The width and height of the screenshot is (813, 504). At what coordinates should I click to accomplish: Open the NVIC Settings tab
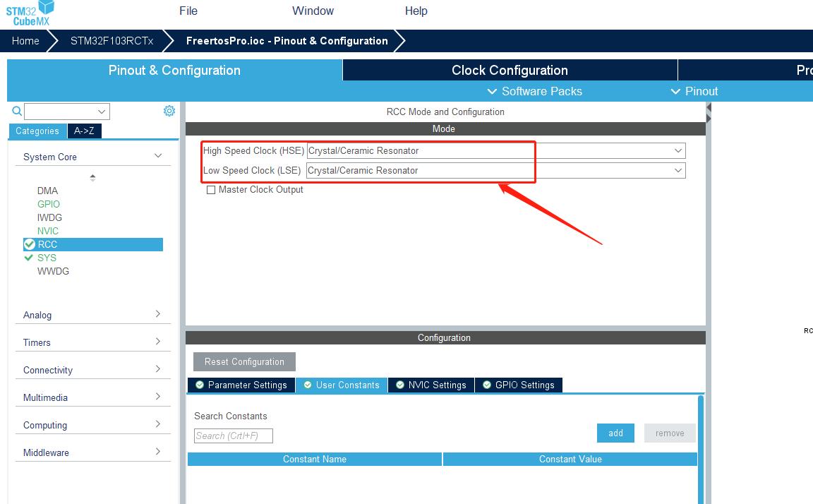(431, 385)
